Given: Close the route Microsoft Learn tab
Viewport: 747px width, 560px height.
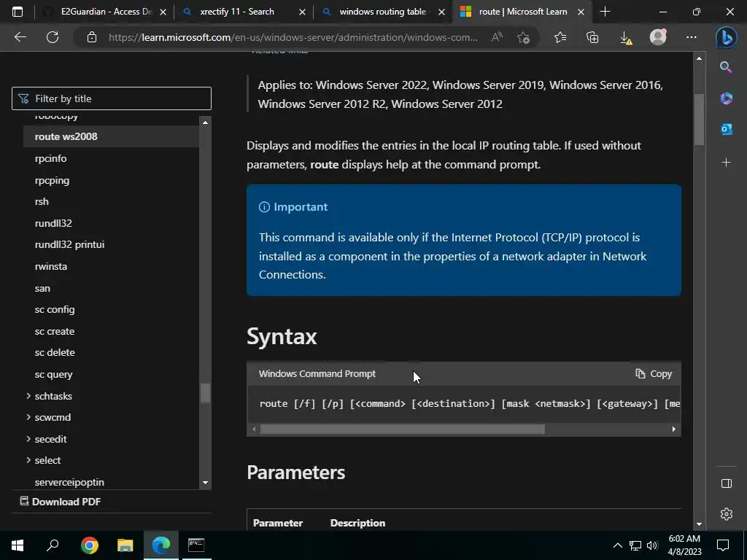Looking at the screenshot, I should pyautogui.click(x=581, y=12).
